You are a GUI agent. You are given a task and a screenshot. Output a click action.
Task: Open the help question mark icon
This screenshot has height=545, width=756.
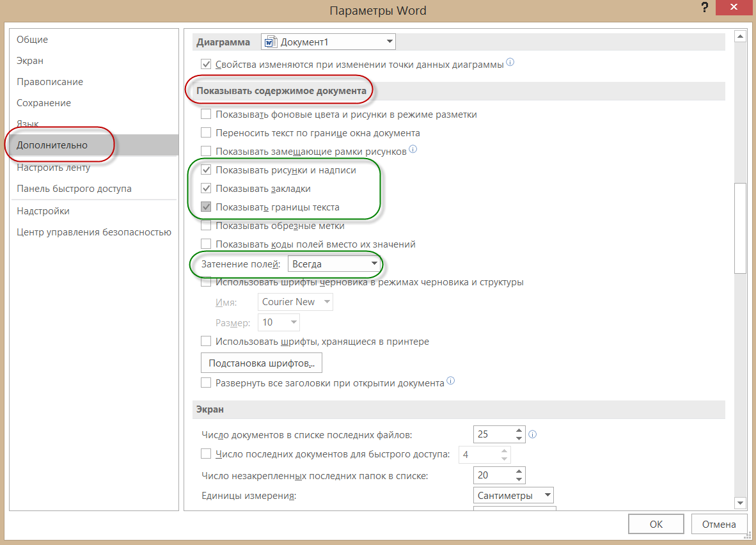pos(704,7)
